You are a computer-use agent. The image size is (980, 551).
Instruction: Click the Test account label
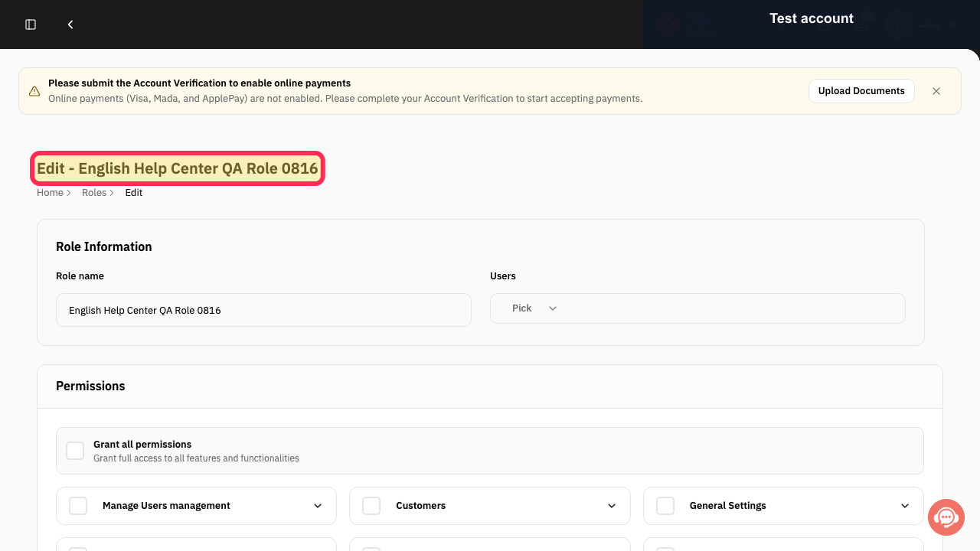pyautogui.click(x=812, y=18)
